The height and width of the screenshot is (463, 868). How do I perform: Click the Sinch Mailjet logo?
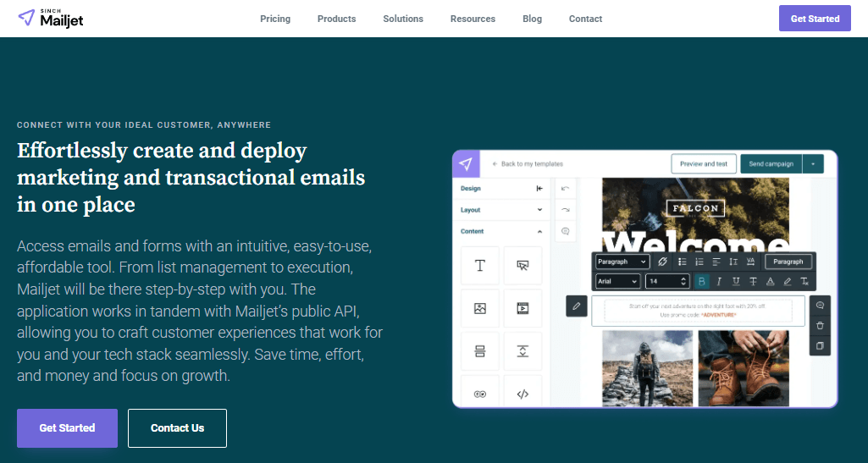click(x=50, y=19)
